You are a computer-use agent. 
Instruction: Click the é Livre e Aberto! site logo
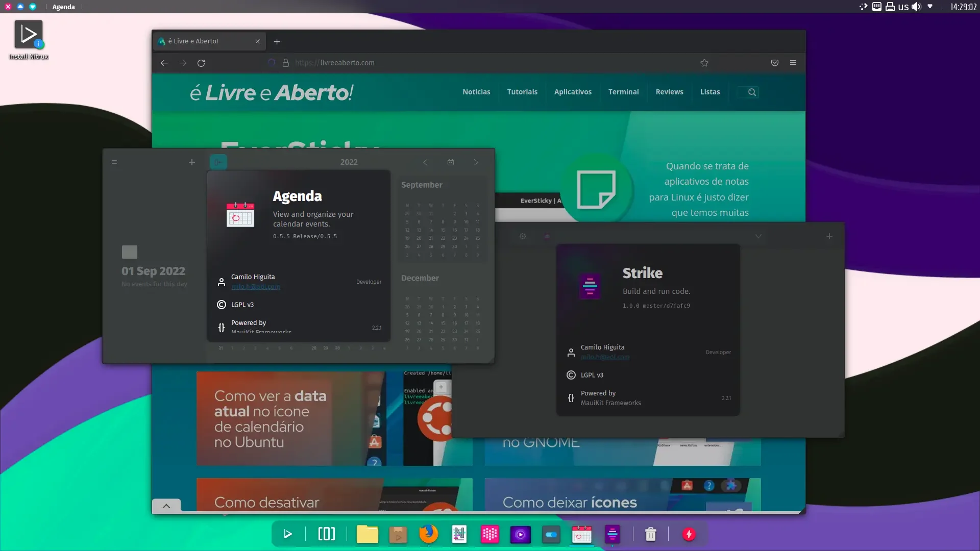tap(272, 92)
